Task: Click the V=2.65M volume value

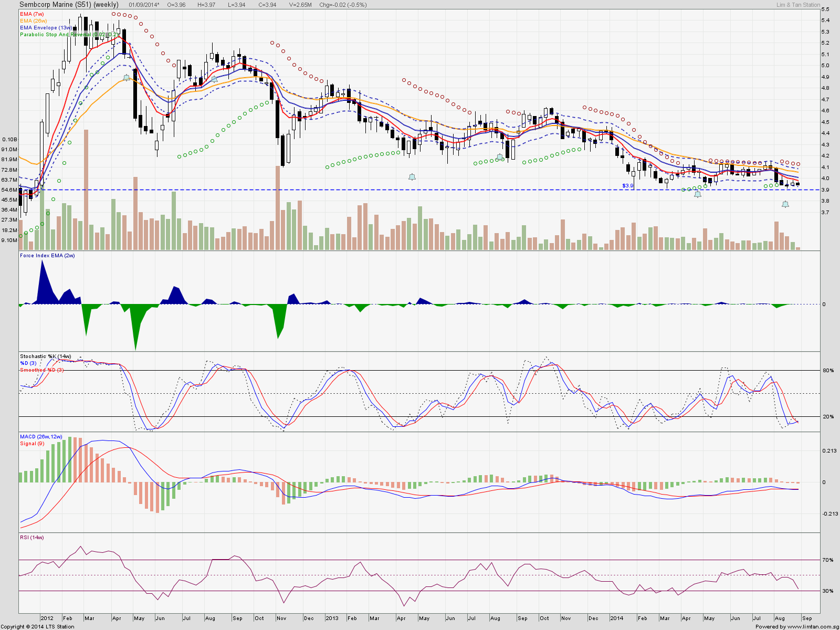Action: coord(300,5)
